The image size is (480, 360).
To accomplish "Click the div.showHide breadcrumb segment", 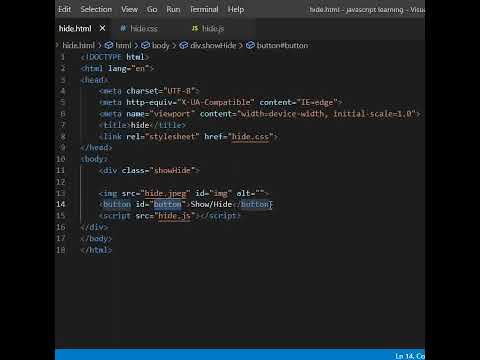I will point(213,45).
